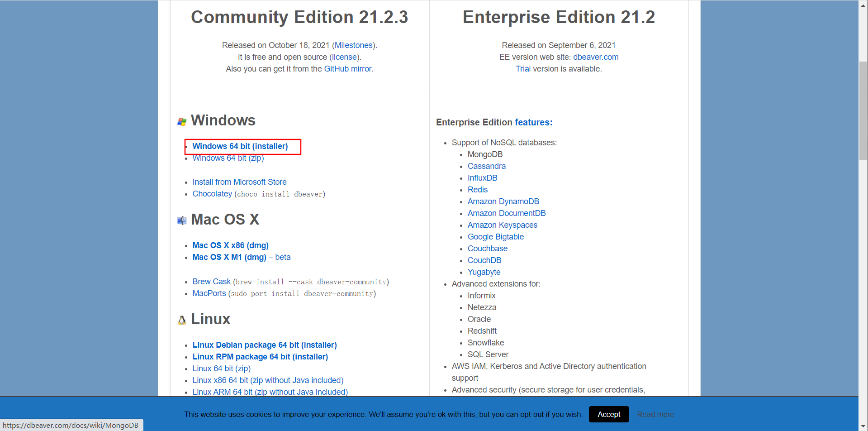Image resolution: width=868 pixels, height=431 pixels.
Task: Visit dbeaver.com EE web site link
Action: pyautogui.click(x=596, y=57)
